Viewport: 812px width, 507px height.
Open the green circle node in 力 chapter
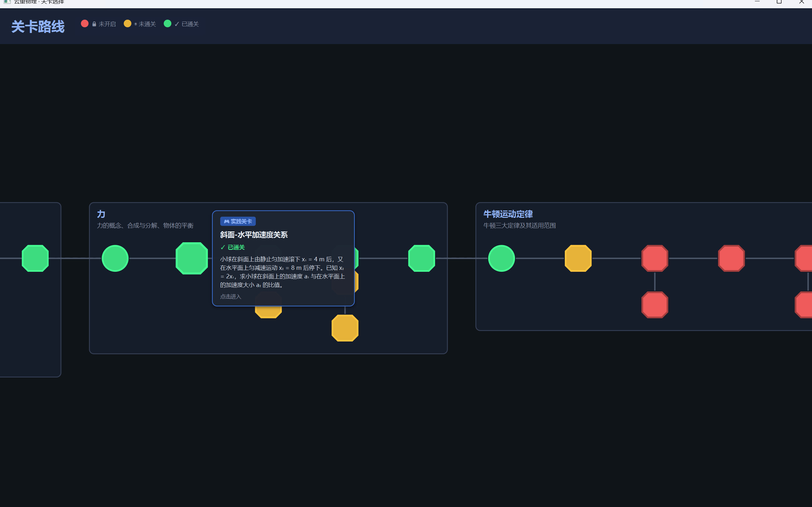click(x=115, y=258)
